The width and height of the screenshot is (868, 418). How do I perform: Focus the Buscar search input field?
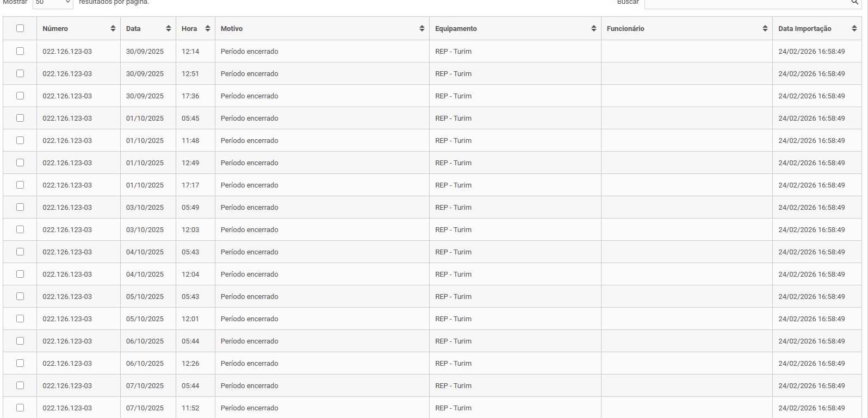click(745, 3)
